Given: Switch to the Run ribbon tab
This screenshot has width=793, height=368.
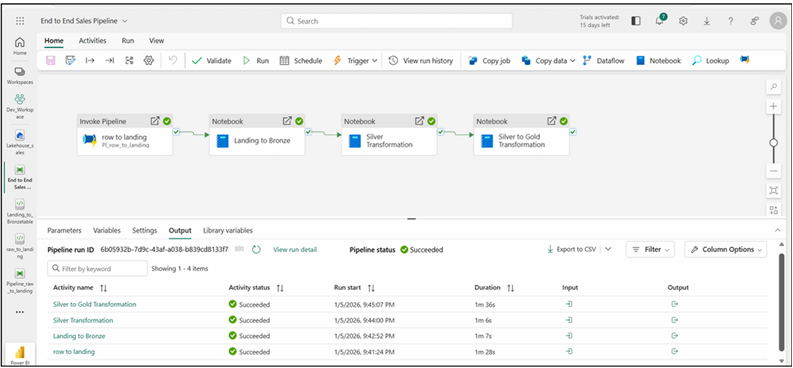Looking at the screenshot, I should [127, 40].
